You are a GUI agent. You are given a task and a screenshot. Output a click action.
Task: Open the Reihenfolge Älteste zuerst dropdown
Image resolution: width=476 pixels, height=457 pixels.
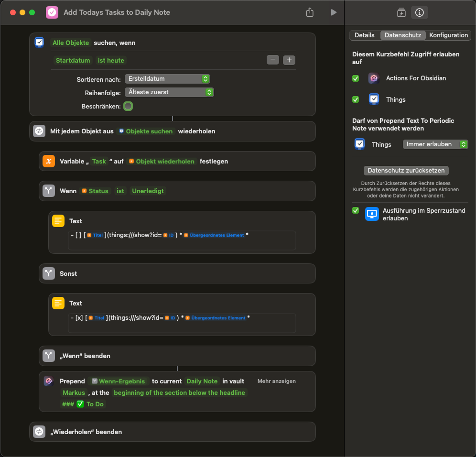169,92
